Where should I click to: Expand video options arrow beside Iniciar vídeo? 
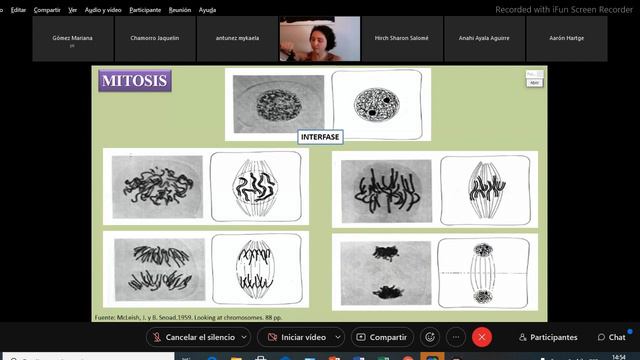[338, 337]
